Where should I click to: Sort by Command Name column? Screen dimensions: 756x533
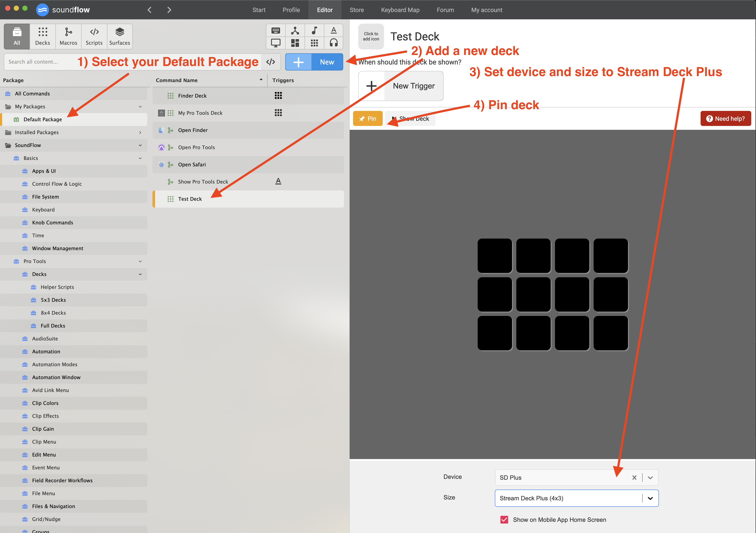click(x=209, y=80)
